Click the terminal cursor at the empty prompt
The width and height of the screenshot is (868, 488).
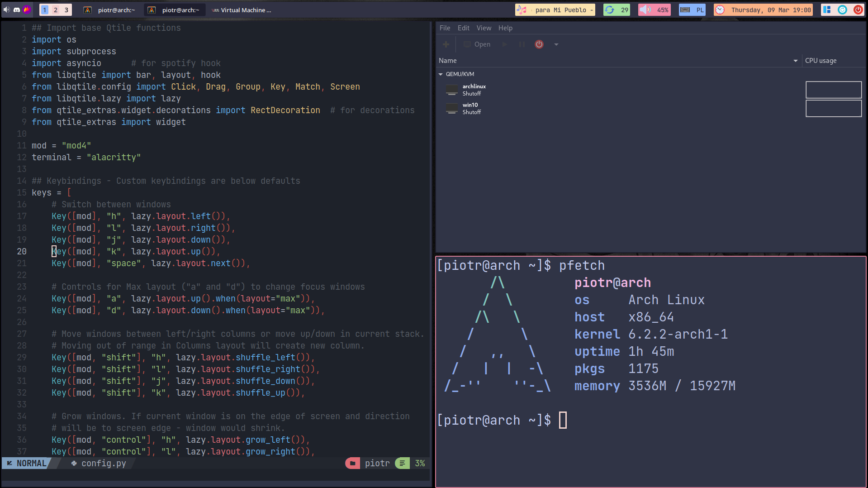point(563,420)
